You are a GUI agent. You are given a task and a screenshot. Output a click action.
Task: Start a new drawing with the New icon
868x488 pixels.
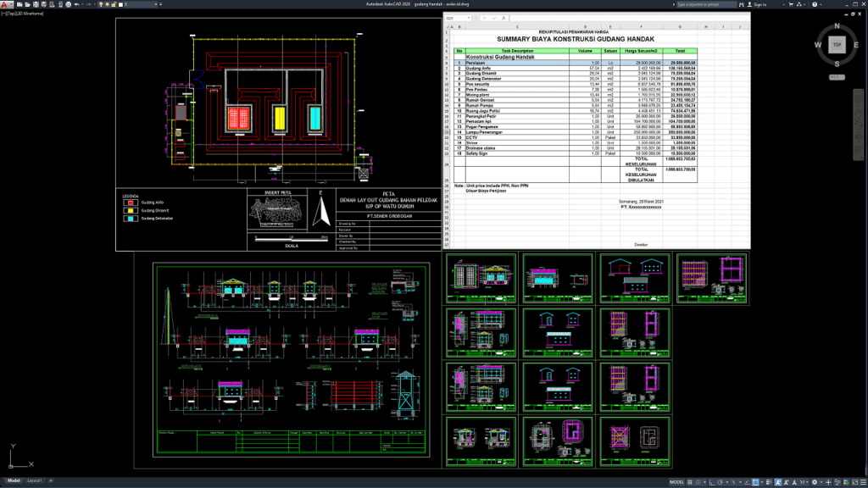click(19, 3)
